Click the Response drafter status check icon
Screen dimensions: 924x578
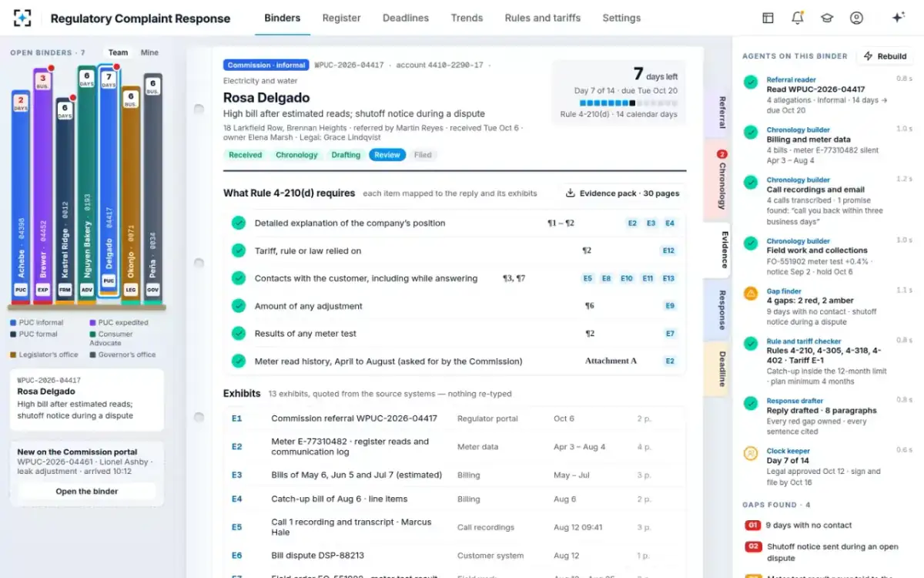[751, 403]
